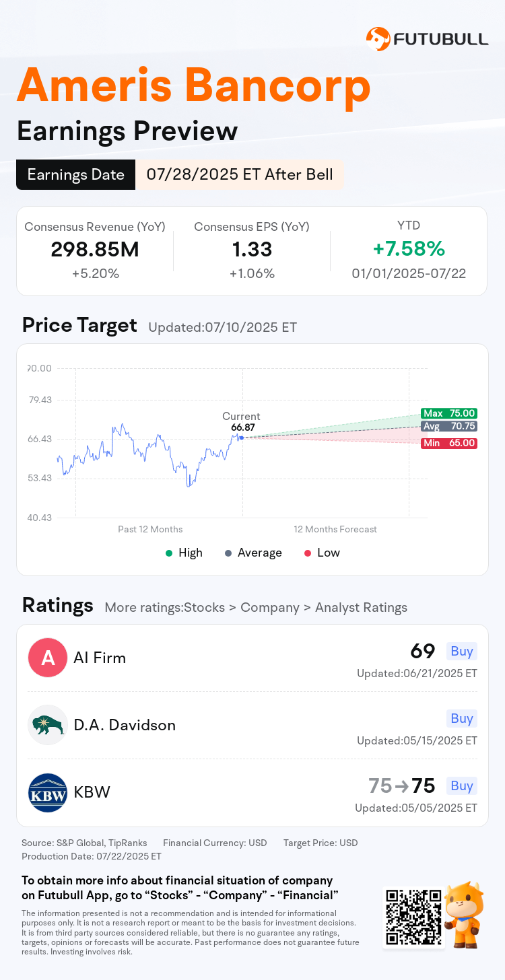Viewport: 505px width, 980px height.
Task: Click the 40.43 y-axis value
Action: [x=40, y=518]
